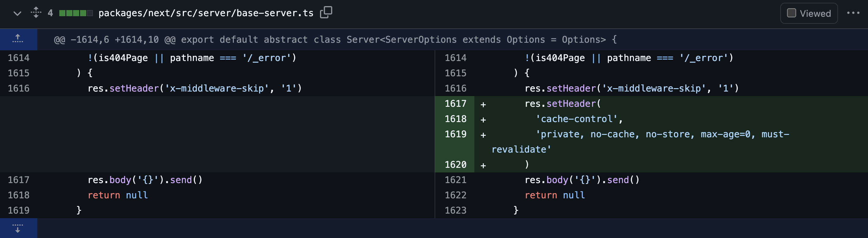
Task: Click the packages/next/src/server/base-server.ts file name
Action: pyautogui.click(x=206, y=13)
